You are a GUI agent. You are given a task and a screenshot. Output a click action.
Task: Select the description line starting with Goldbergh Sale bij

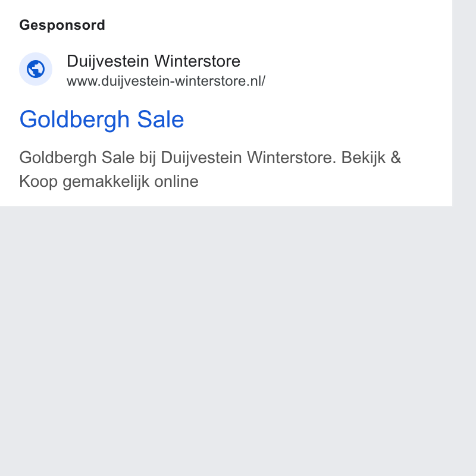[210, 158]
